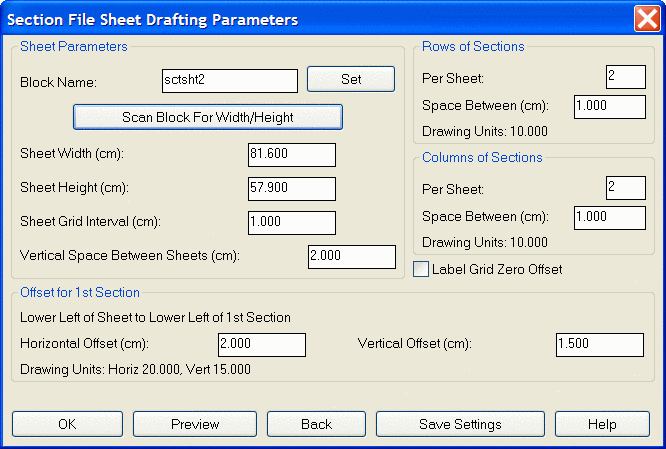Close the Section File Sheet Drafting dialog
Viewport: 666px width, 449px height.
pos(647,19)
